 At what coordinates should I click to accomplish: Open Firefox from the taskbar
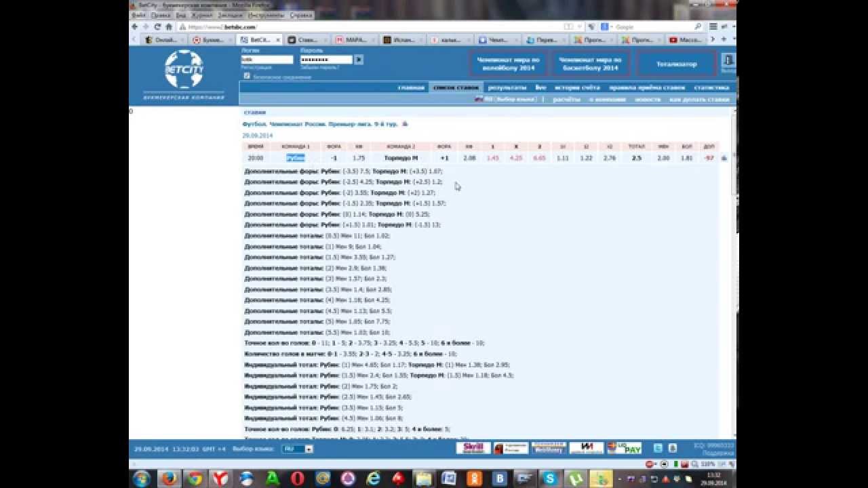(169, 479)
